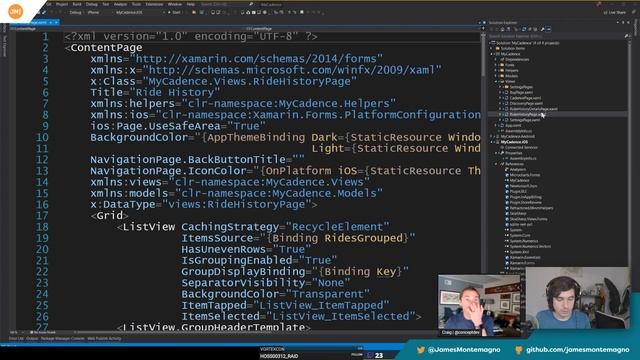Expand the Helpers folder
The width and height of the screenshot is (640, 360).
tap(496, 70)
